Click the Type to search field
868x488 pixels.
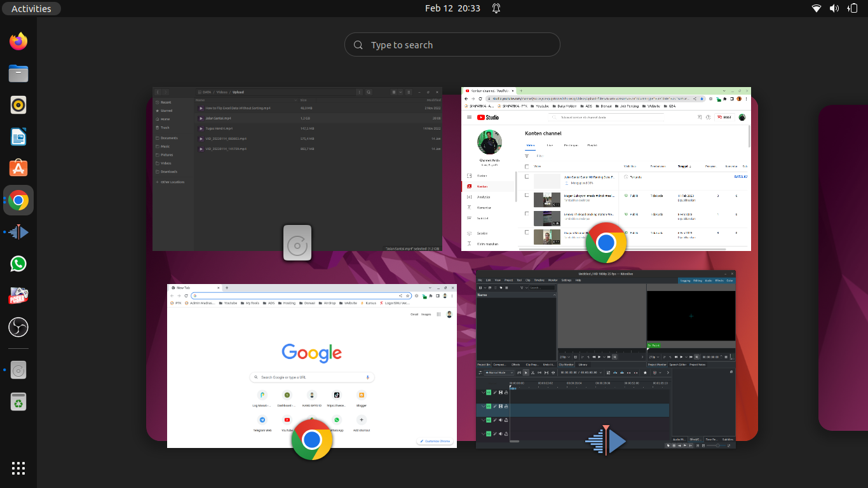(452, 44)
